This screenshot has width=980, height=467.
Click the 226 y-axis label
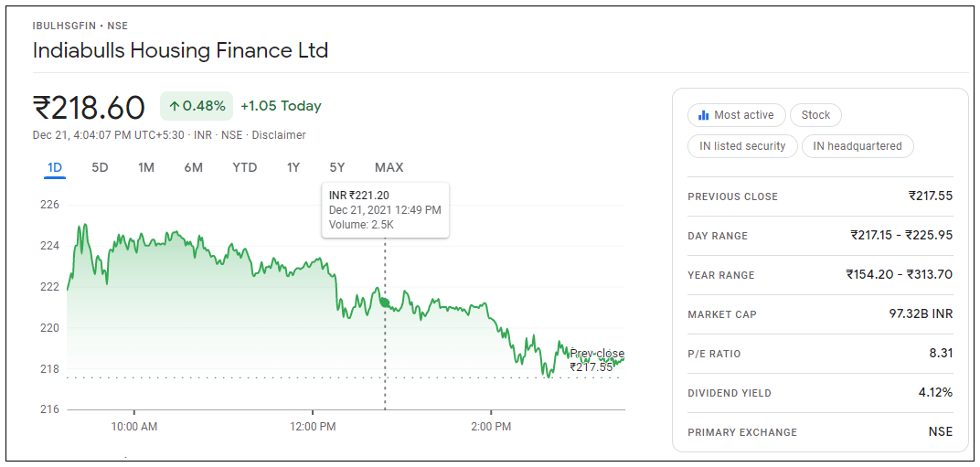[x=50, y=205]
